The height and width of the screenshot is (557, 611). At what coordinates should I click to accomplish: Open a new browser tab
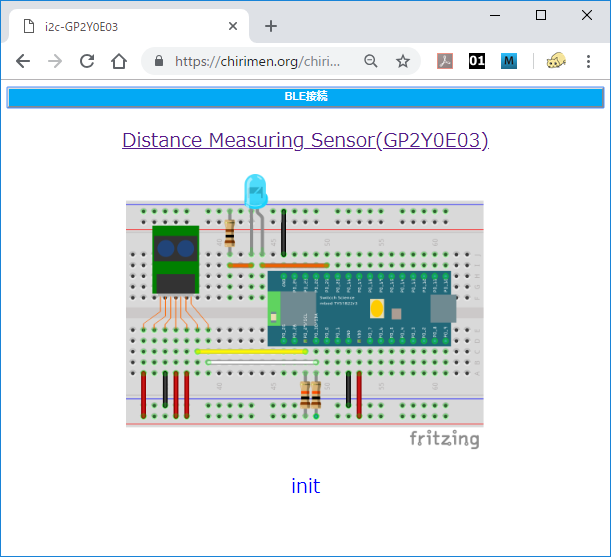click(x=270, y=26)
